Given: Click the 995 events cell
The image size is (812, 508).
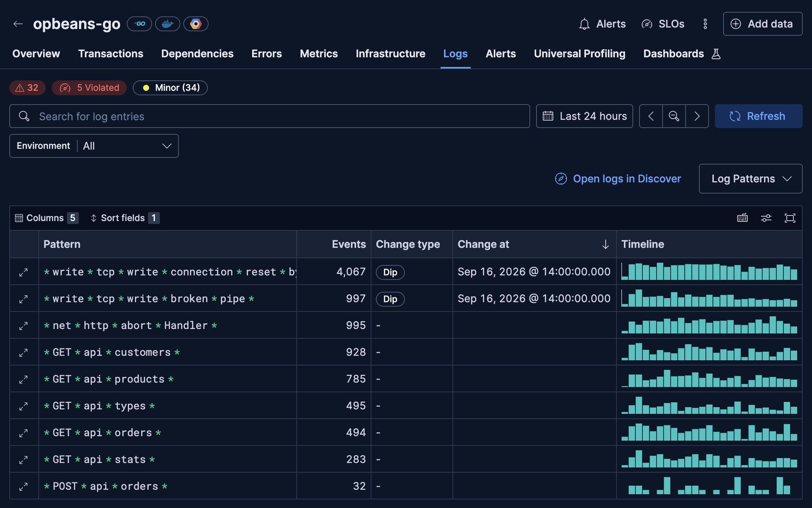Looking at the screenshot, I should click(x=334, y=325).
